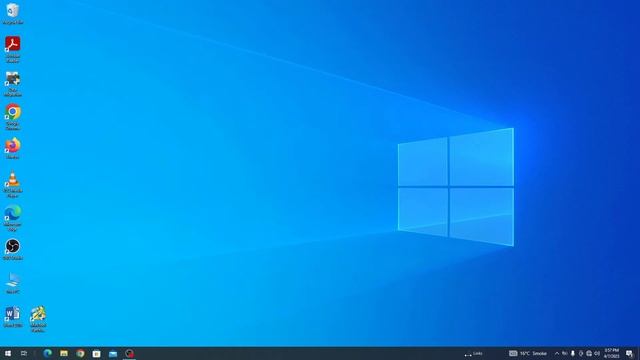Open the volume control tray icon

[597, 353]
